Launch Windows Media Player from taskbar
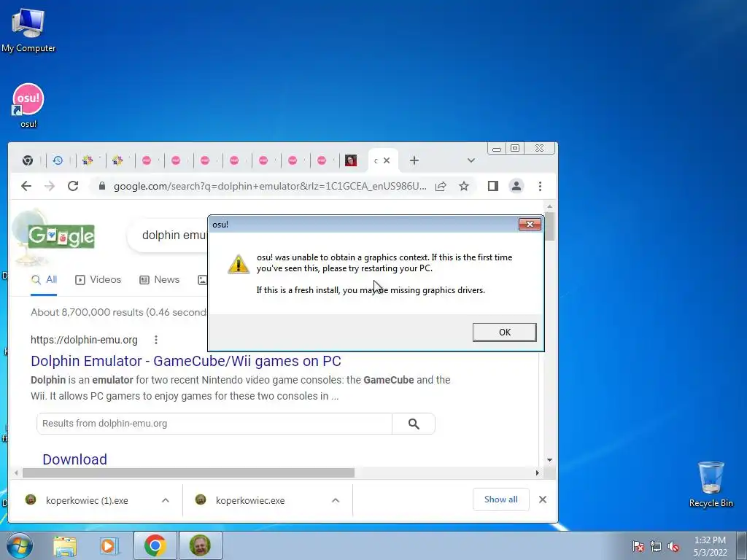 [109, 545]
